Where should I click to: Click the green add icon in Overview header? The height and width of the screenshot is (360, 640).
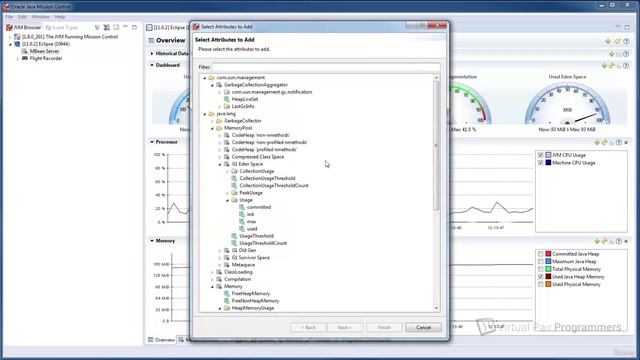(x=608, y=41)
